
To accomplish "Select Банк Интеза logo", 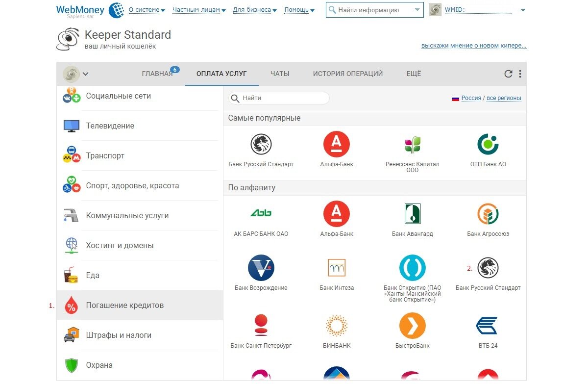I will tap(337, 268).
